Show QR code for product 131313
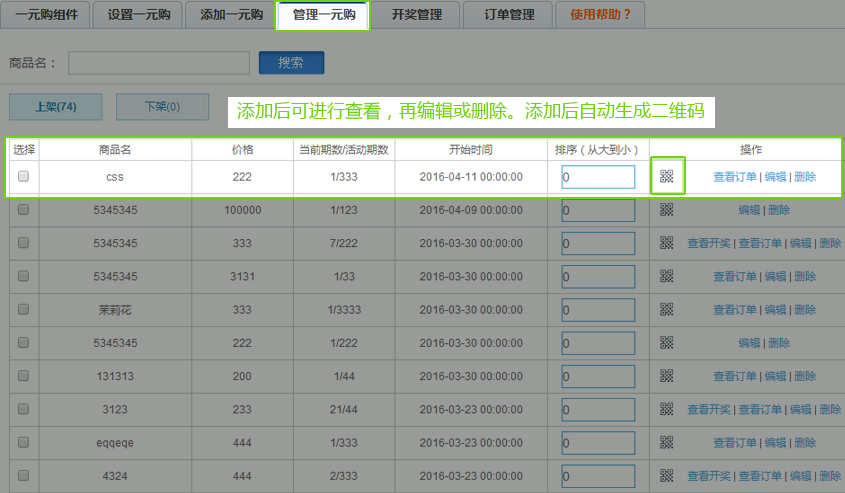 667,376
